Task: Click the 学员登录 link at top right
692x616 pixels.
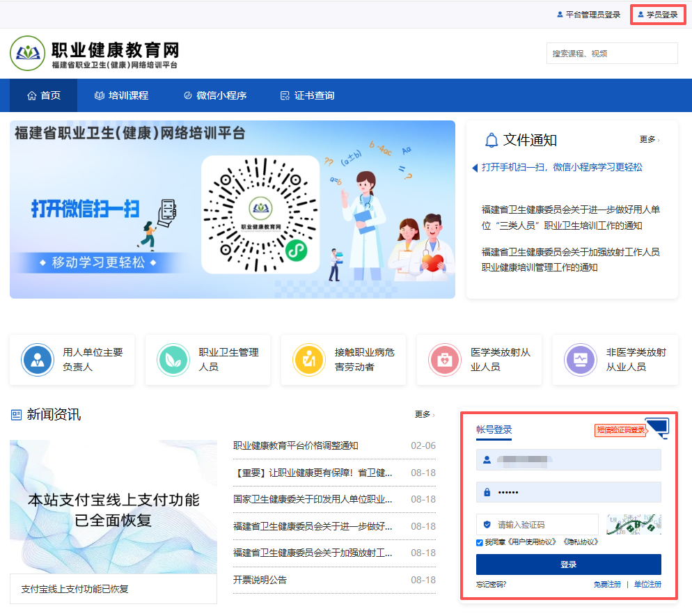Action: point(657,15)
